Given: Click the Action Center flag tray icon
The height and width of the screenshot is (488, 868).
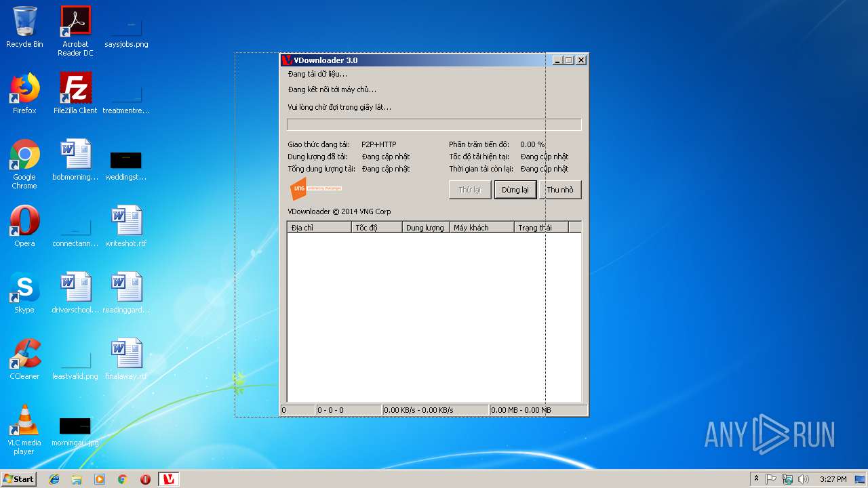Looking at the screenshot, I should 771,479.
